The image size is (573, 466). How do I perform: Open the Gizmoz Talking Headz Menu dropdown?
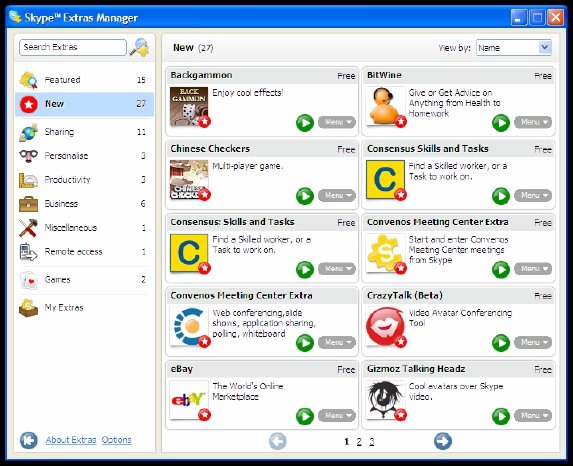coord(533,416)
